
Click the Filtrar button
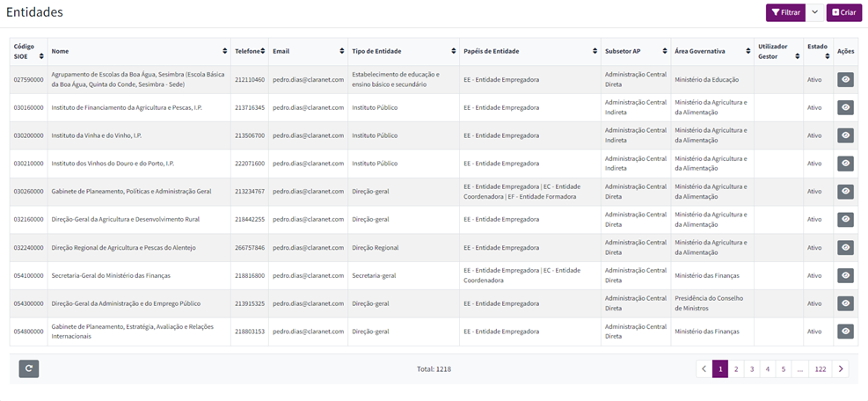pyautogui.click(x=785, y=12)
